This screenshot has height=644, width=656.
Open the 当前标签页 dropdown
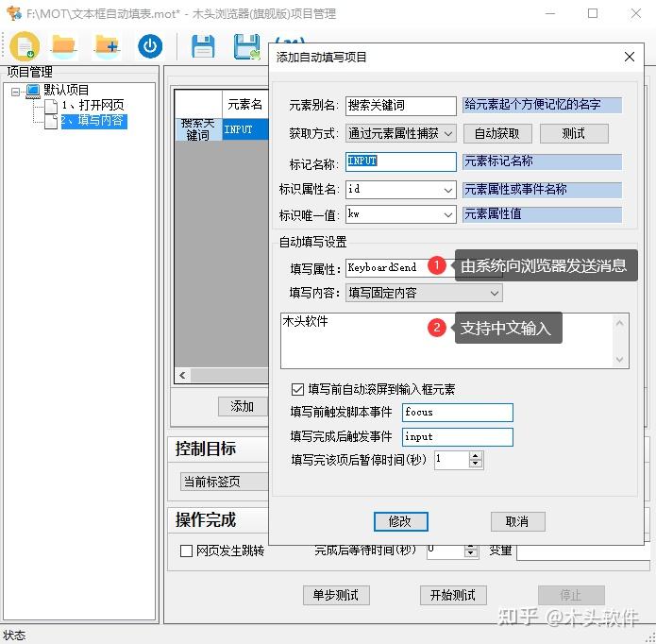click(225, 482)
